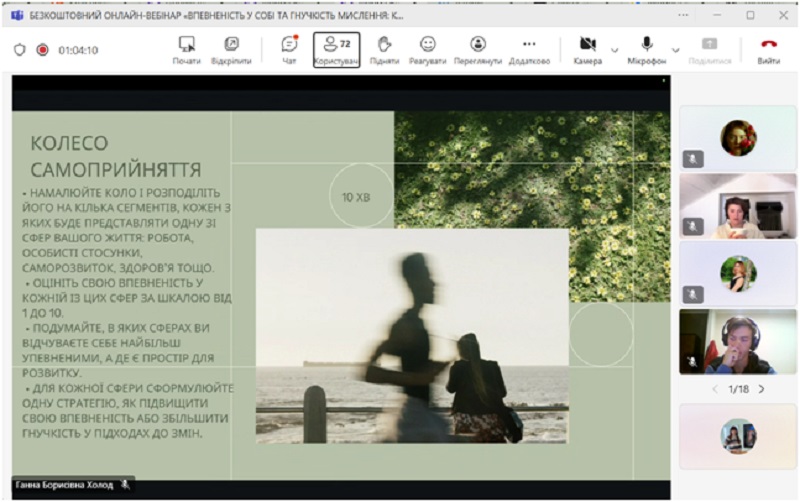This screenshot has width=800, height=502.
Task: Leave the meeting with Вийти
Action: pos(768,48)
